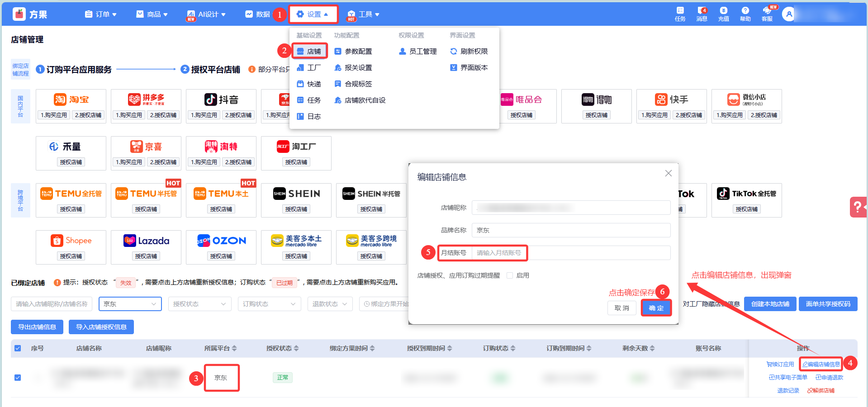Click 取消 in the edit dialog
The width and height of the screenshot is (868, 407).
pos(622,308)
